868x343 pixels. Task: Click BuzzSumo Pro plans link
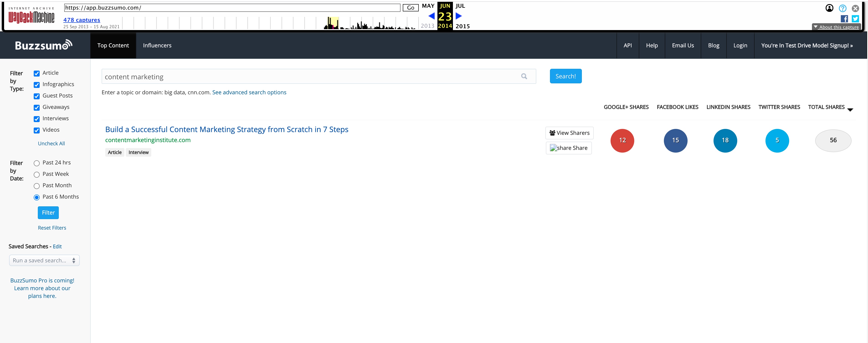42,288
